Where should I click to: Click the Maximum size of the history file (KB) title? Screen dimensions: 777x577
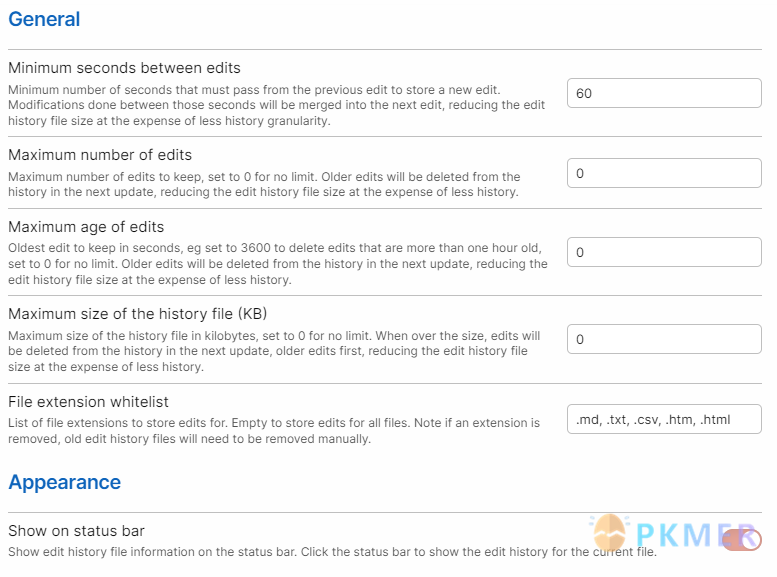138,314
